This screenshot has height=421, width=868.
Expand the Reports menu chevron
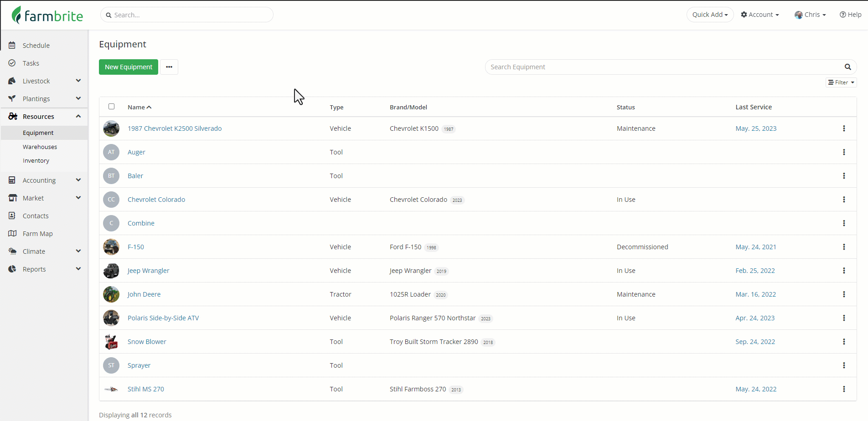(78, 269)
